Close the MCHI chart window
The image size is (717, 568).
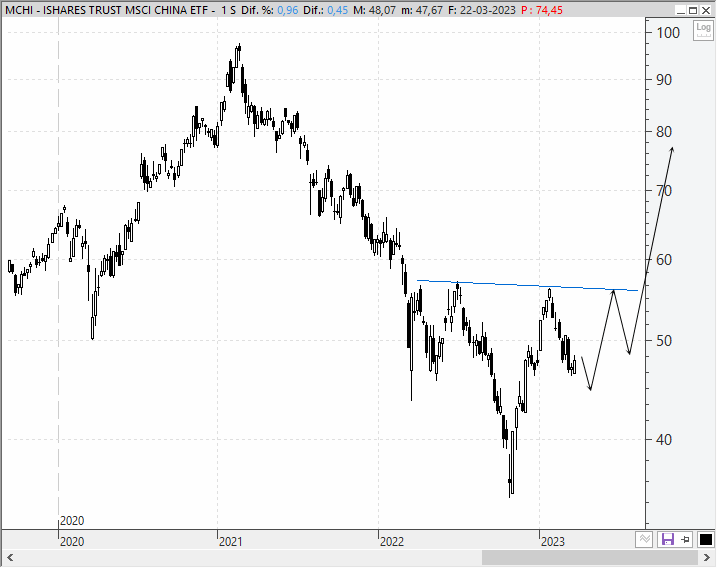[706, 10]
